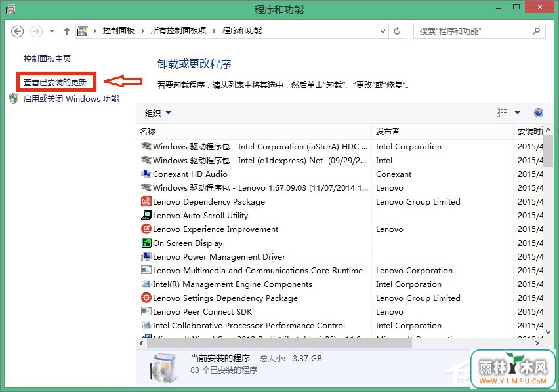The height and width of the screenshot is (392, 559).
Task: Click the vertical scrollbar thumb
Action: [548, 150]
